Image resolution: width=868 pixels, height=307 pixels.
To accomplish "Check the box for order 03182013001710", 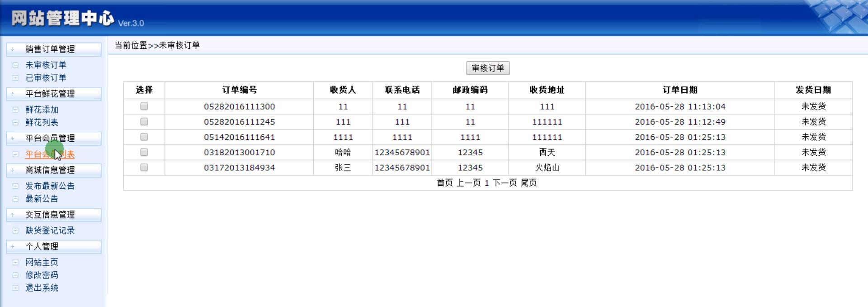I will pyautogui.click(x=144, y=152).
